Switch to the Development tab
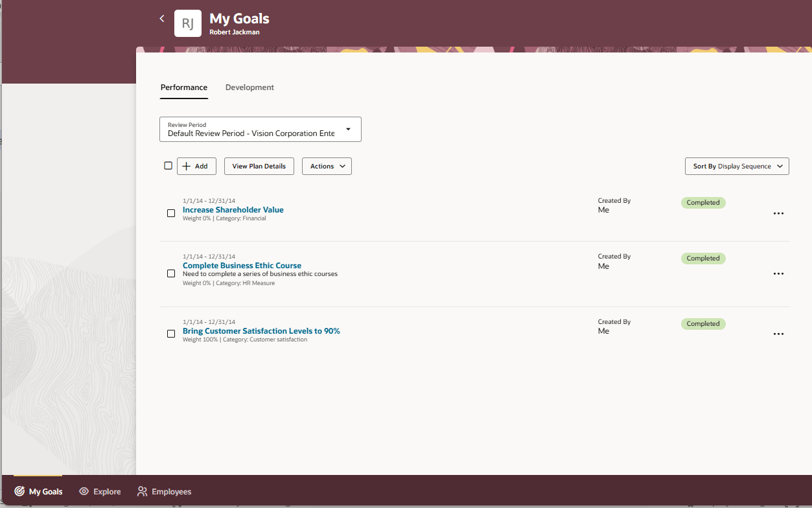The width and height of the screenshot is (812, 508). (x=249, y=87)
